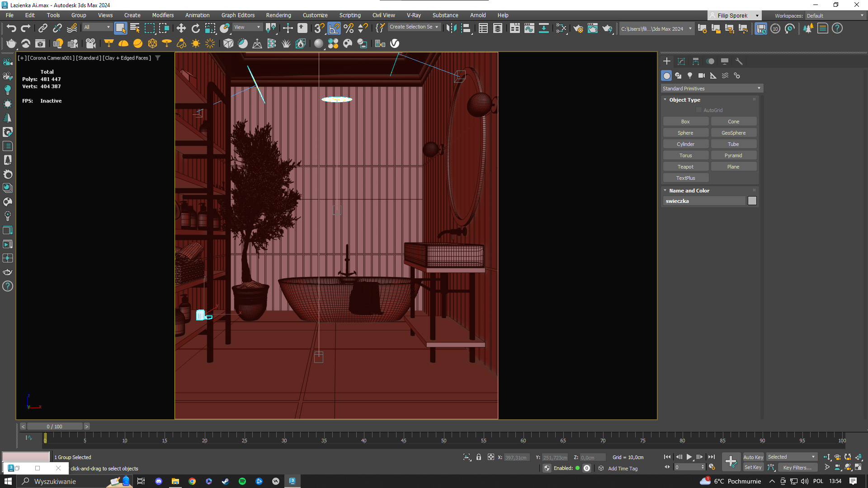
Task: Toggle the Auto Key animation mode
Action: click(753, 457)
